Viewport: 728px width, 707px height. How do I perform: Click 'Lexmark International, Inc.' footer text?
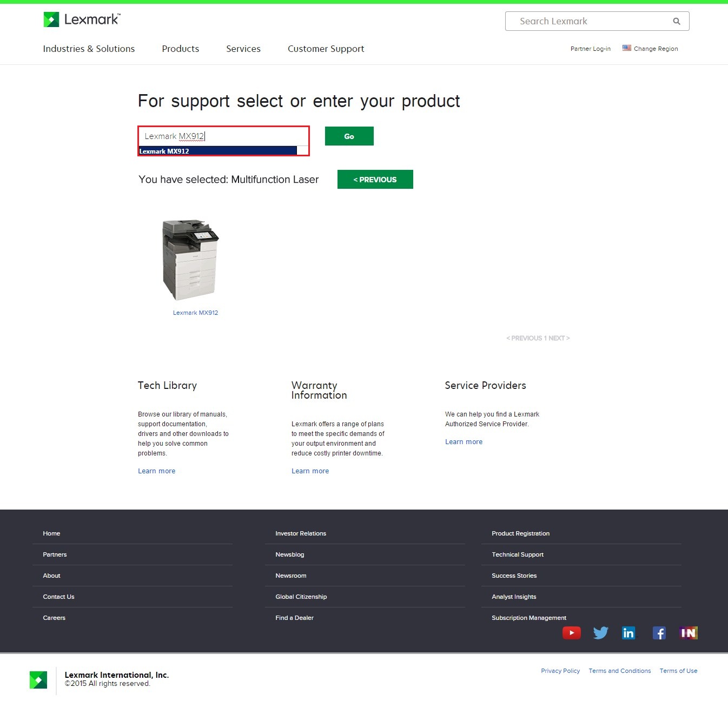(117, 675)
